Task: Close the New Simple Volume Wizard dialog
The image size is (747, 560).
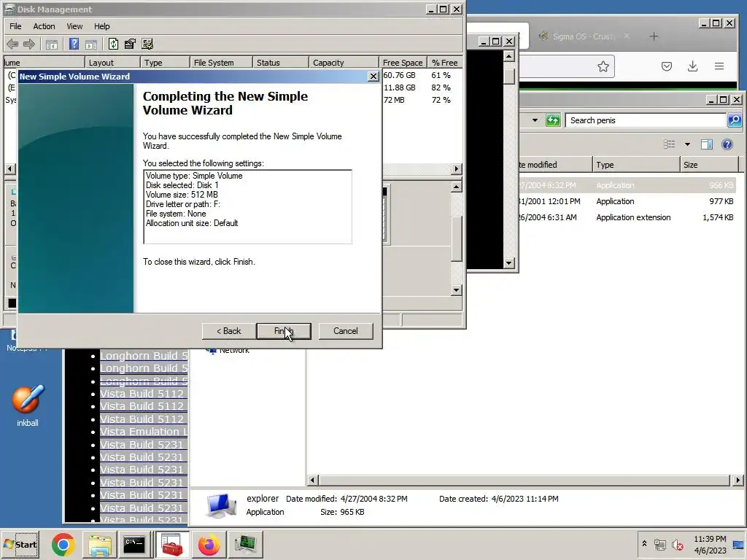Action: [373, 76]
